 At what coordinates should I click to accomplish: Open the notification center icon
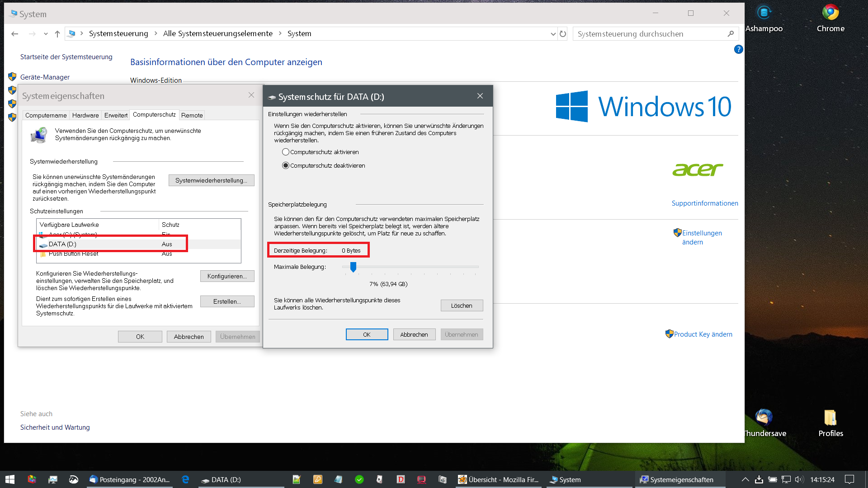coord(849,479)
